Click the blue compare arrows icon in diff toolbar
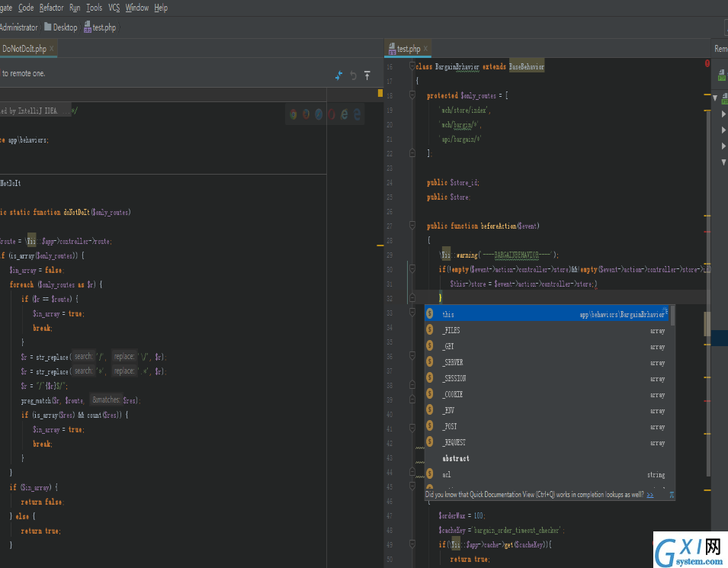This screenshot has height=568, width=728. (x=339, y=75)
